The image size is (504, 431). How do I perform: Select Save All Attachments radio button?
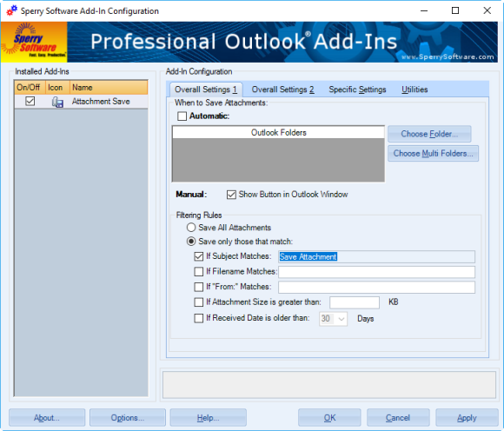[191, 228]
